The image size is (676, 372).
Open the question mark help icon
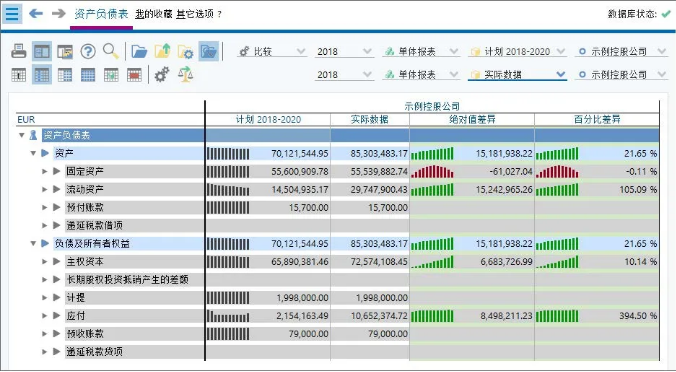coord(88,51)
